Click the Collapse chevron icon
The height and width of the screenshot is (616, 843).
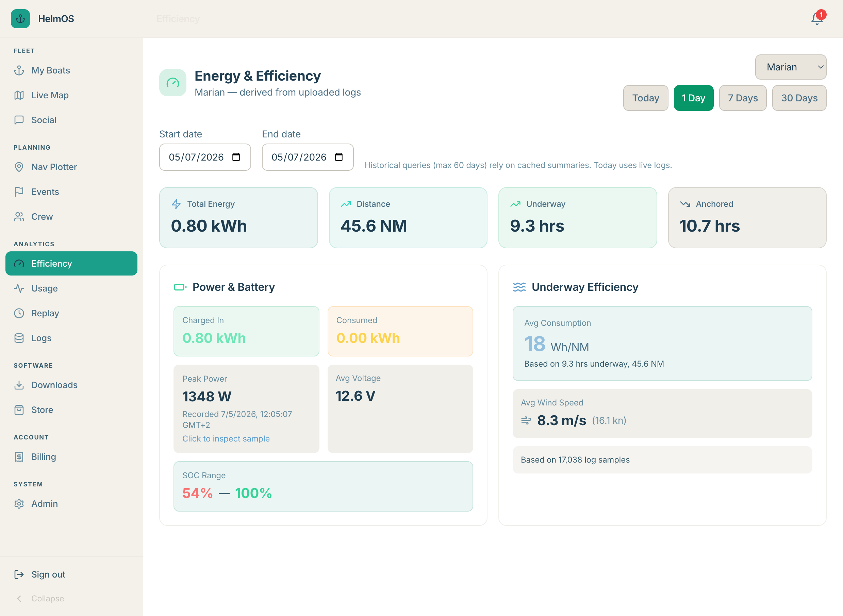[19, 598]
